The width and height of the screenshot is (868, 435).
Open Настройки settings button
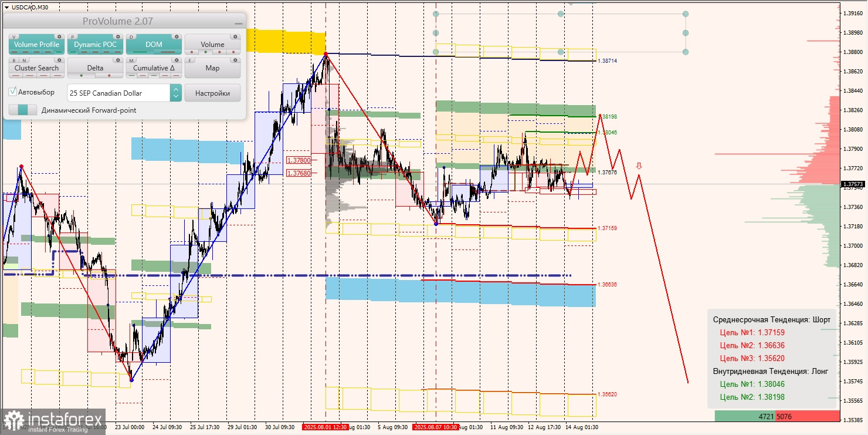point(212,93)
